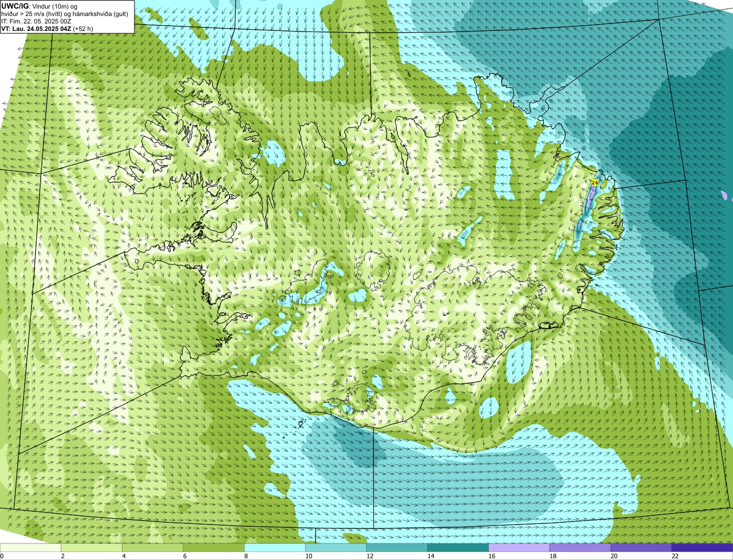Click the 2–4 m/s legend swatch
This screenshot has width=733, height=560.
coord(92,547)
